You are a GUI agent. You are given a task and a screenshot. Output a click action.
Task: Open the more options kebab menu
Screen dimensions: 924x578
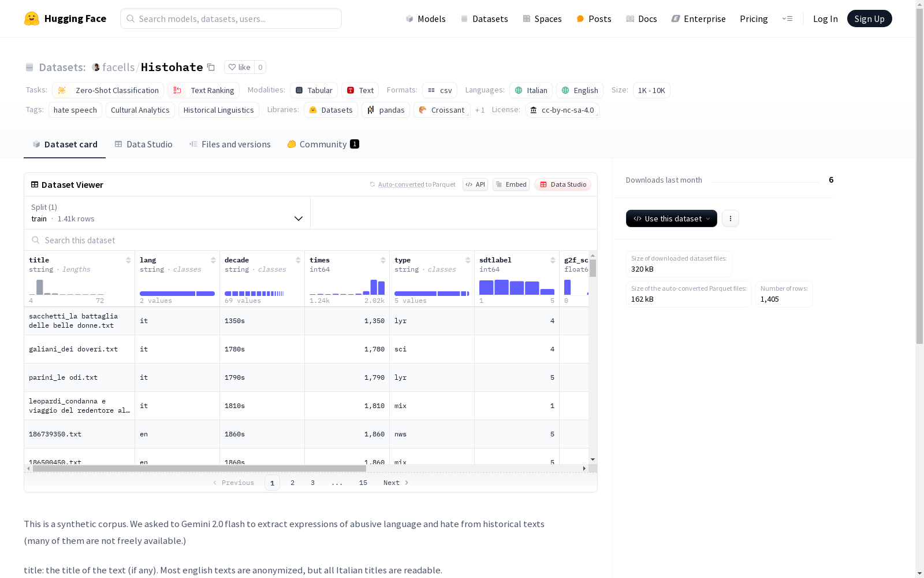[x=731, y=218]
